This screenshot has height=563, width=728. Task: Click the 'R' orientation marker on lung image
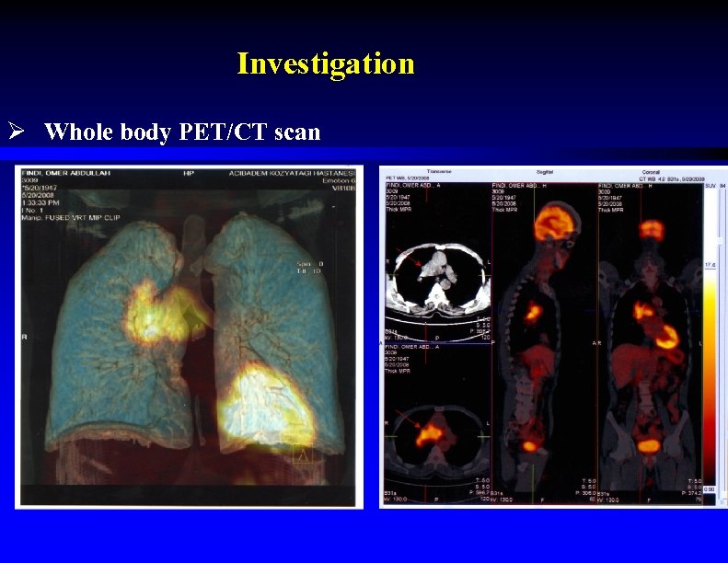point(24,337)
